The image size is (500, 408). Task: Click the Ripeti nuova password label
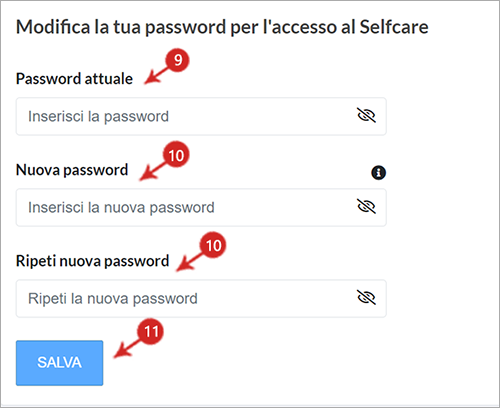[92, 261]
